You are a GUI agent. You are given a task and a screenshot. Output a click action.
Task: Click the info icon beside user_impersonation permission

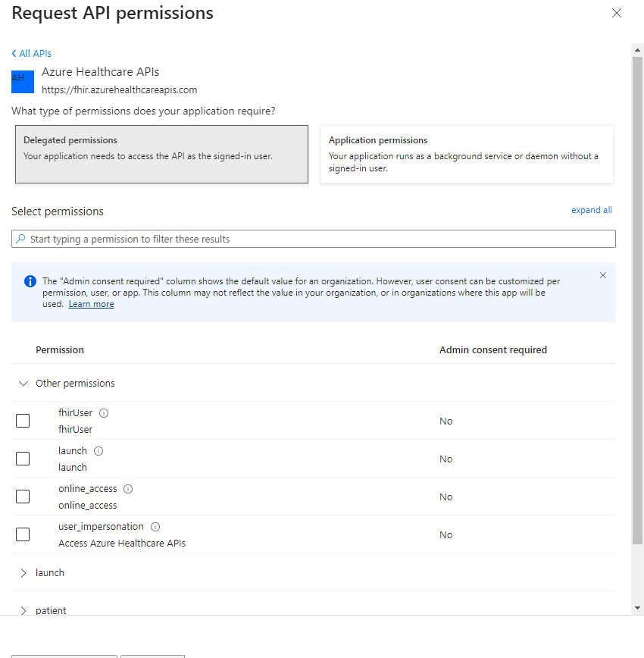point(155,526)
